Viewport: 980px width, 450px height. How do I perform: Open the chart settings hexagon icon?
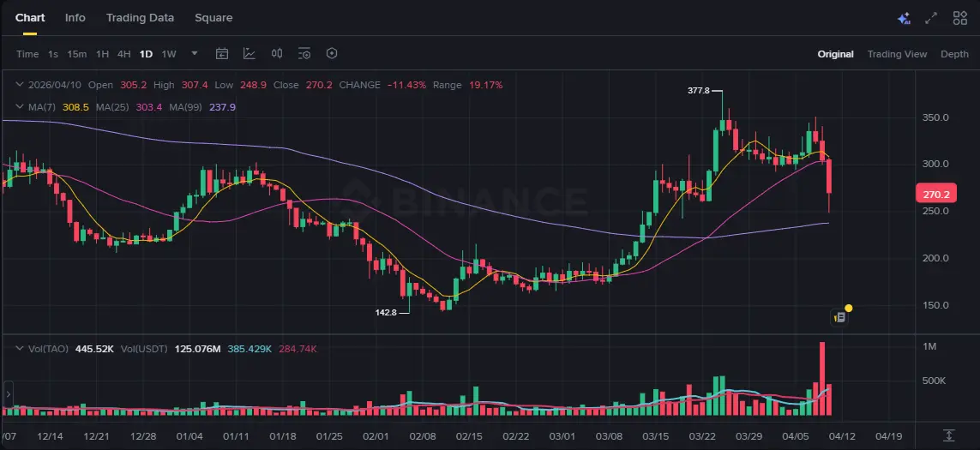332,54
